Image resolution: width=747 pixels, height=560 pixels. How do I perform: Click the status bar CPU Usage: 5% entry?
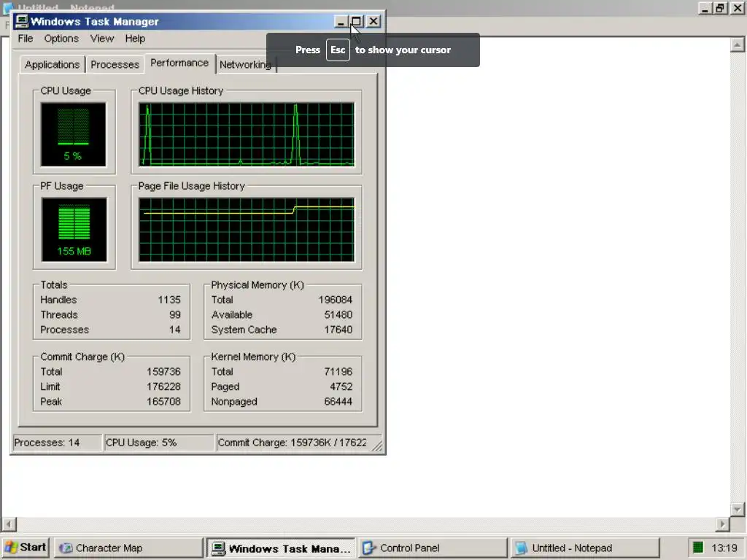[158, 443]
